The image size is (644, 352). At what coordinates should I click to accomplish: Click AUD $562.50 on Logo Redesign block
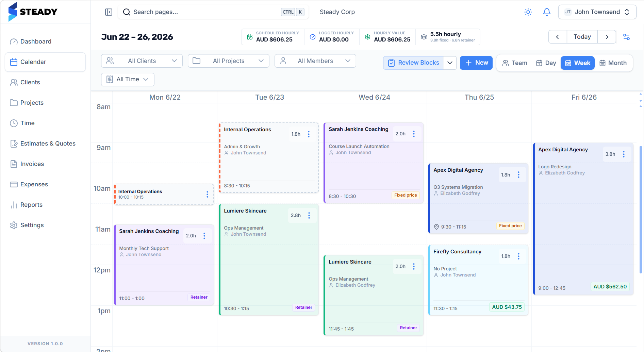610,287
